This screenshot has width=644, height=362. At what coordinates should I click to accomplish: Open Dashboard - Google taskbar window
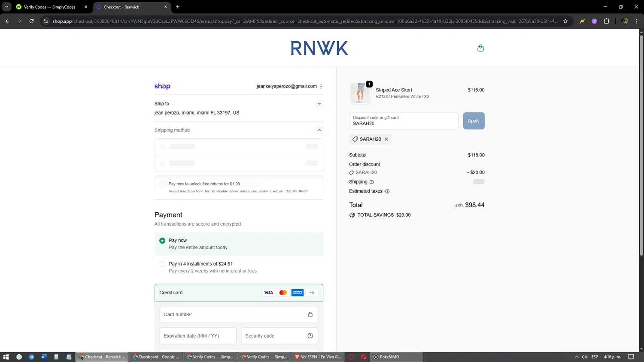(156, 357)
